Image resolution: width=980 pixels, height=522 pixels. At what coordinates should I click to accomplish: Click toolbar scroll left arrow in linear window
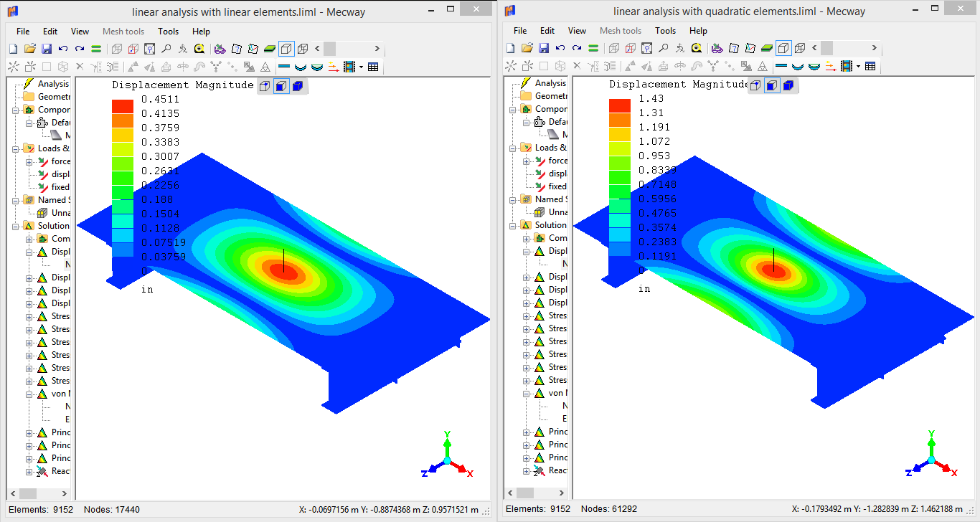point(317,49)
